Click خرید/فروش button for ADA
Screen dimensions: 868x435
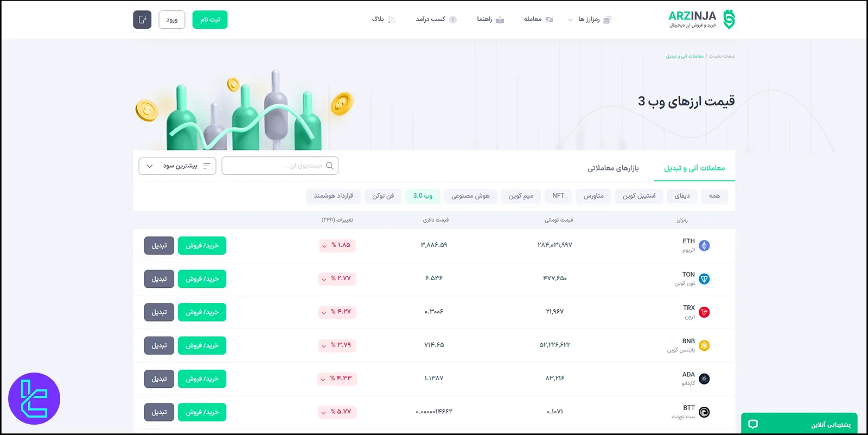(202, 379)
